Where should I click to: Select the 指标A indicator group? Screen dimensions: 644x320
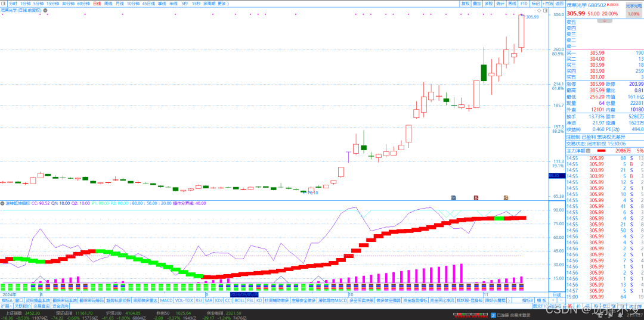tap(6, 300)
